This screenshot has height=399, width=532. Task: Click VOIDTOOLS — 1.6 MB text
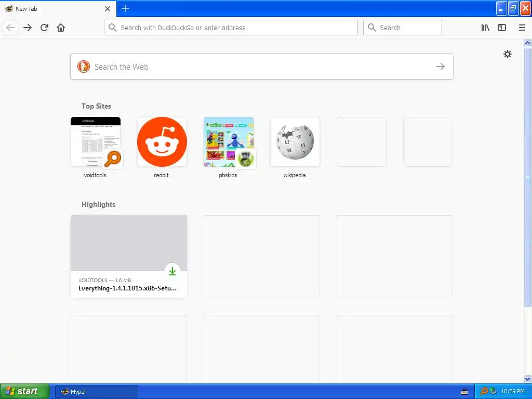click(104, 280)
